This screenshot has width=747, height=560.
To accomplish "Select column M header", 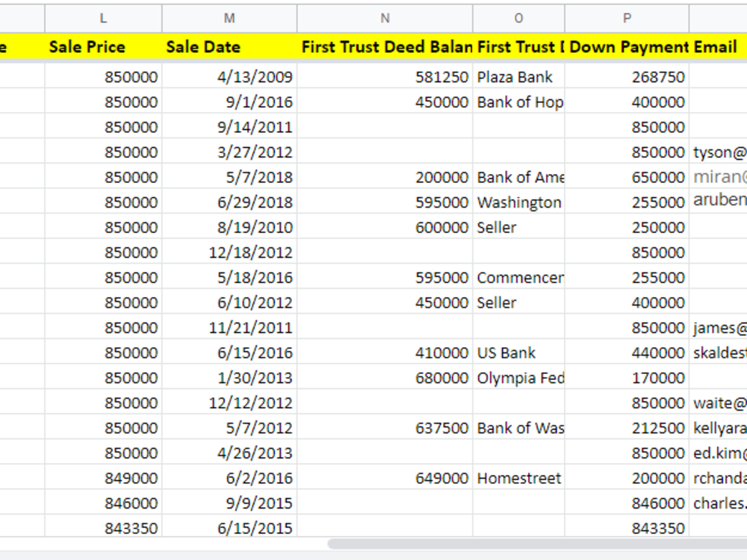I will coord(229,18).
